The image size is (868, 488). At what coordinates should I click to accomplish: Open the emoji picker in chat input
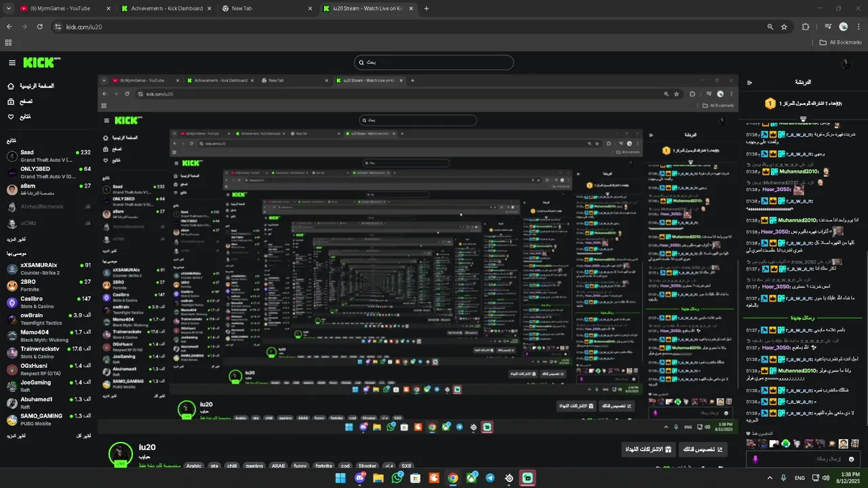[x=851, y=459]
